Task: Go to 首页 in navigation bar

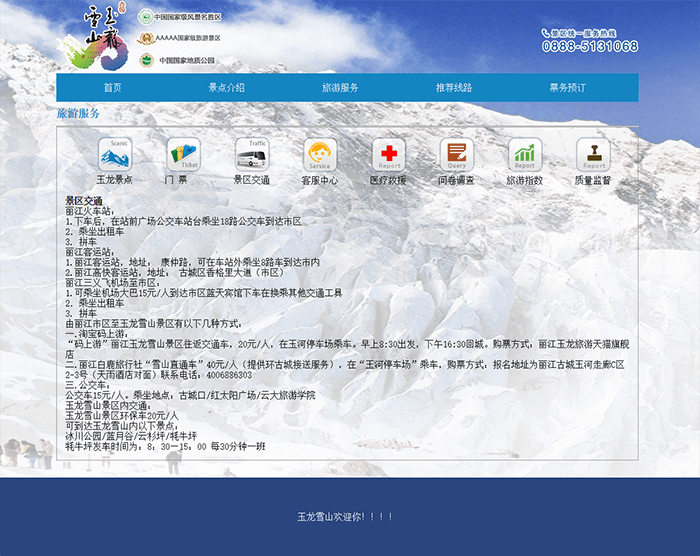Action: click(x=113, y=88)
